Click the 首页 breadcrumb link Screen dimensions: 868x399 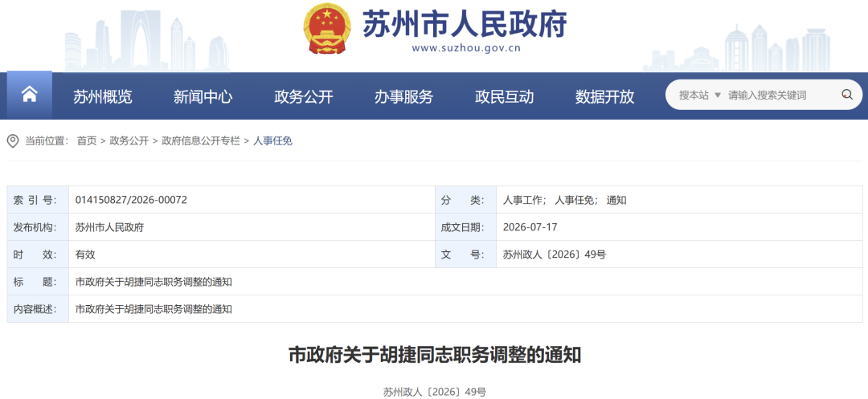coord(86,141)
